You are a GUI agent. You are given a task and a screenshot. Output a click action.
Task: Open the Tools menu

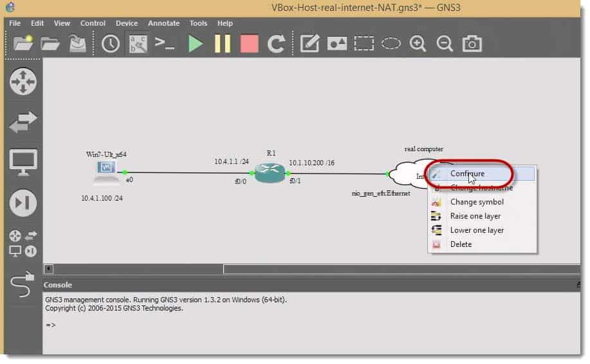[198, 23]
